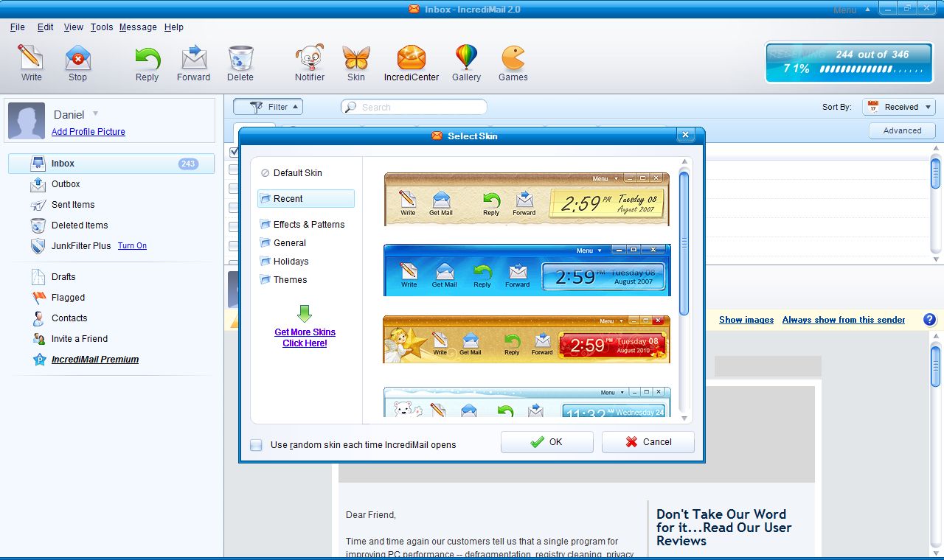944x560 pixels.
Task: Choose the blue skin preview
Action: (527, 270)
